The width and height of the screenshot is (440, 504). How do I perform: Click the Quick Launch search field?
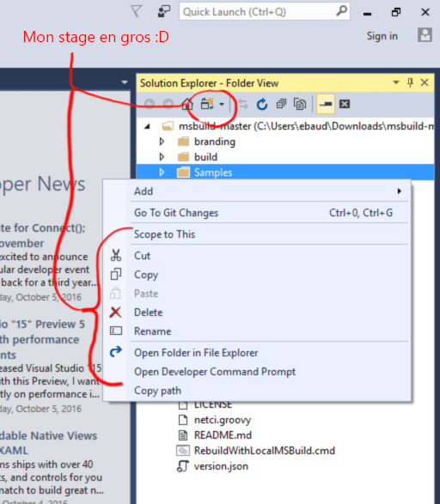[265, 12]
